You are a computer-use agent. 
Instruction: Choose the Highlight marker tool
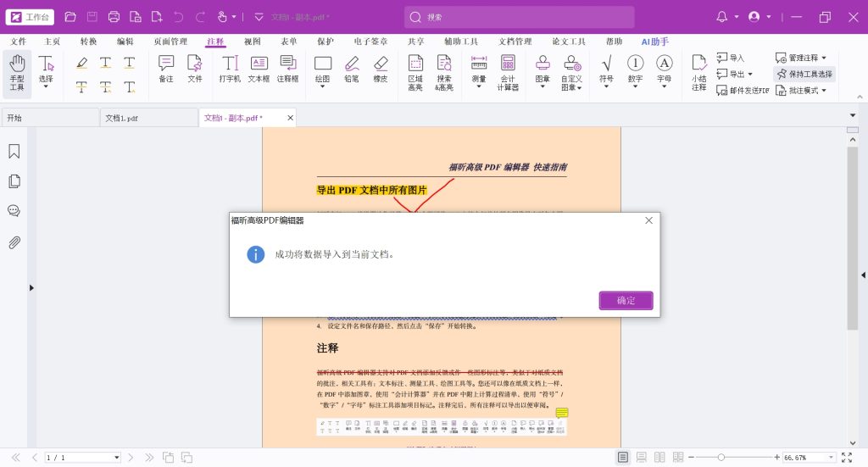(x=81, y=63)
